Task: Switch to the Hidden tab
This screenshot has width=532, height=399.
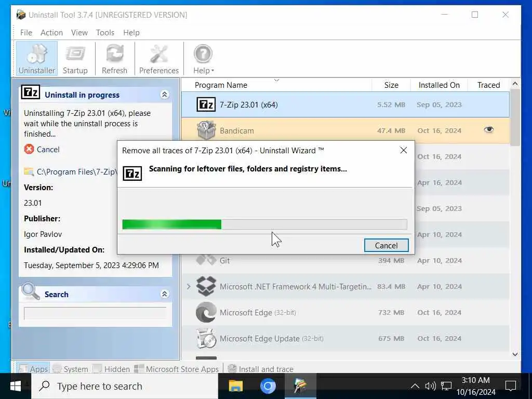Action: click(111, 369)
